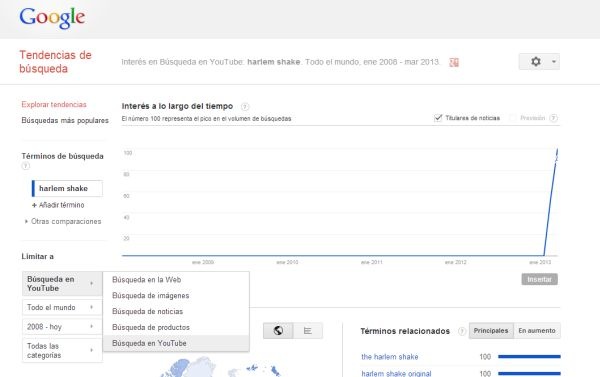The width and height of the screenshot is (600, 377).
Task: Switch to En aumento tab
Action: pos(537,331)
